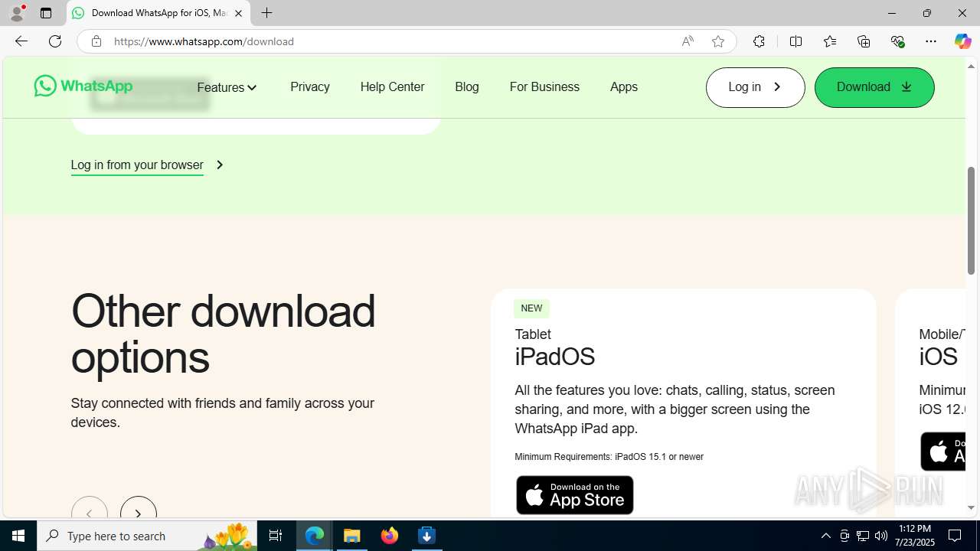Click scrollbar down arrow
This screenshot has height=551, width=980.
click(x=972, y=507)
